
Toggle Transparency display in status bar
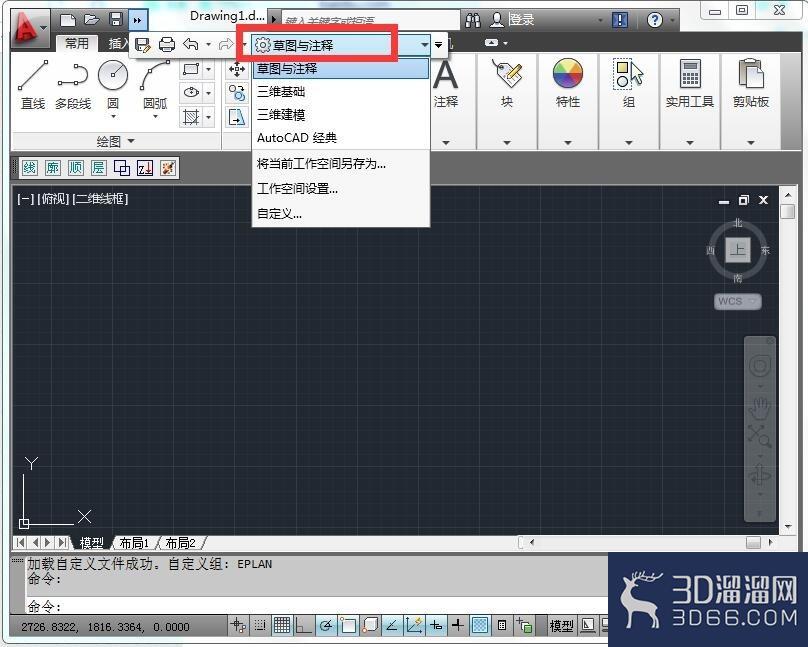(x=480, y=625)
